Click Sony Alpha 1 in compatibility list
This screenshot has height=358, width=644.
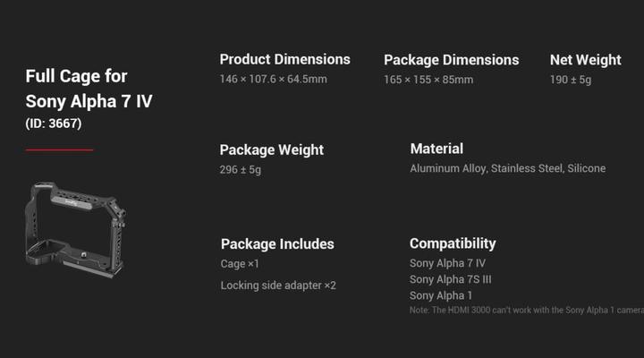pyautogui.click(x=441, y=295)
